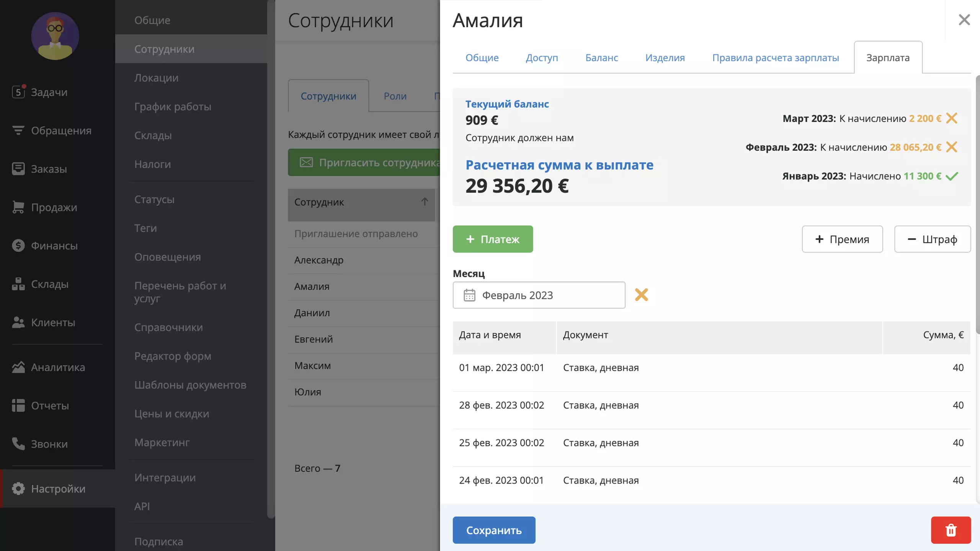Click Пригласить сотрудника button
980x551 pixels.
point(364,162)
